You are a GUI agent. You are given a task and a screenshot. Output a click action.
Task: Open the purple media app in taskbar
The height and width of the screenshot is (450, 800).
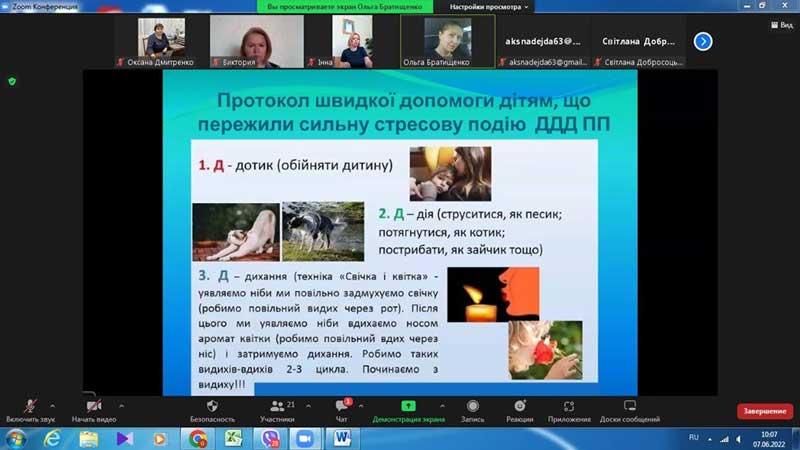pos(124,439)
